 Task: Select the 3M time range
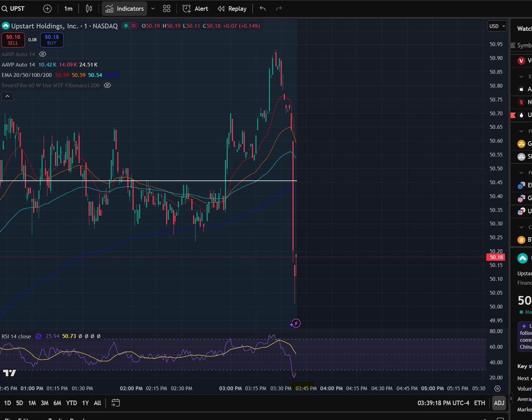click(x=44, y=403)
